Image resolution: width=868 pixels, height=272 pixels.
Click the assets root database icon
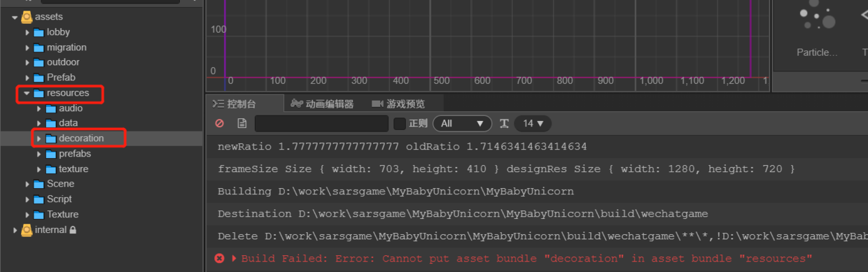click(x=27, y=17)
